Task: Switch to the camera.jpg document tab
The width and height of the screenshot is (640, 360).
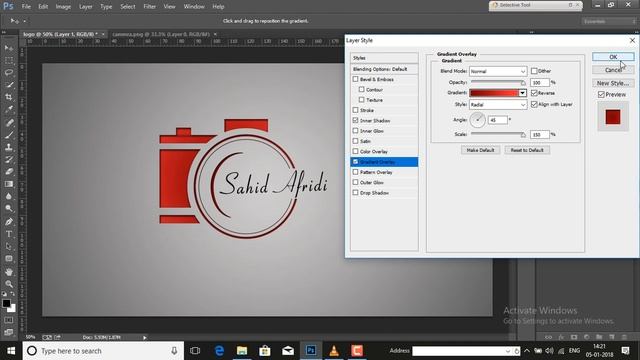Action: (x=161, y=34)
